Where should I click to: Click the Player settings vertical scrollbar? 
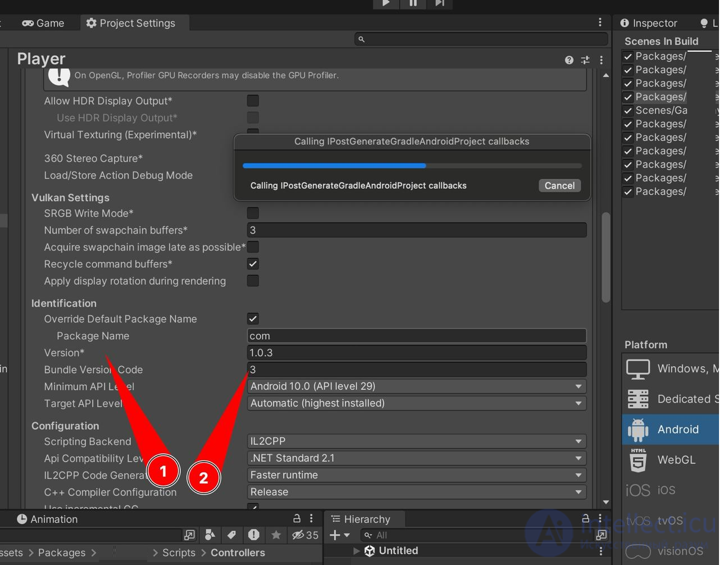click(606, 257)
